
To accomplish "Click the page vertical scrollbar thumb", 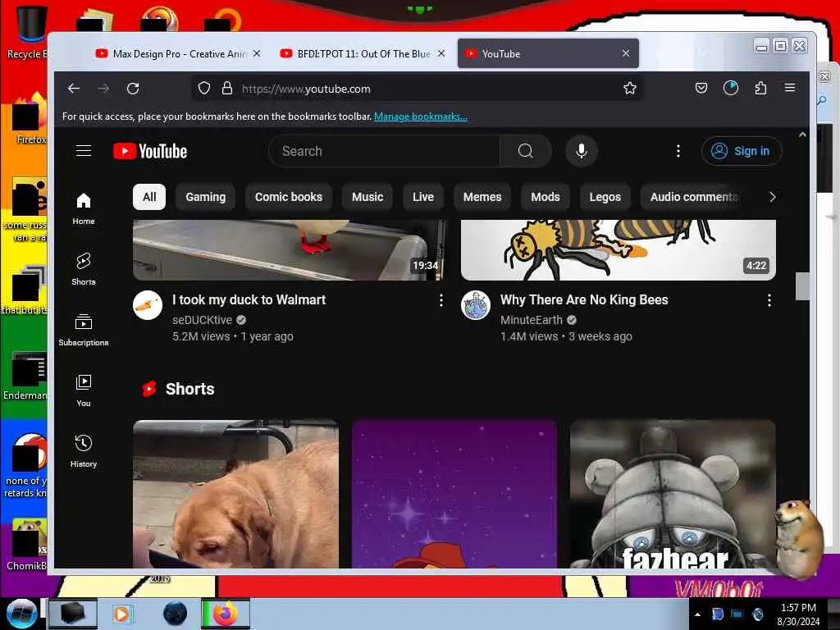I will click(802, 286).
